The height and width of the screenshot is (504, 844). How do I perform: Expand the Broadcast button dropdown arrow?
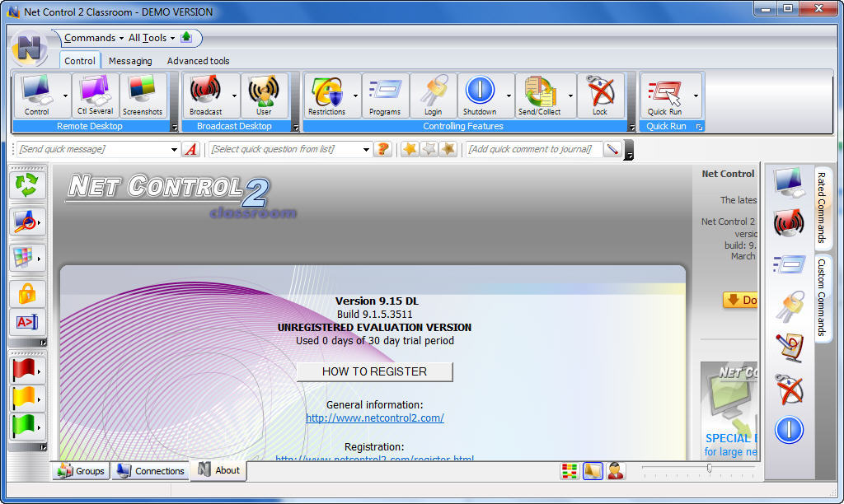click(234, 96)
